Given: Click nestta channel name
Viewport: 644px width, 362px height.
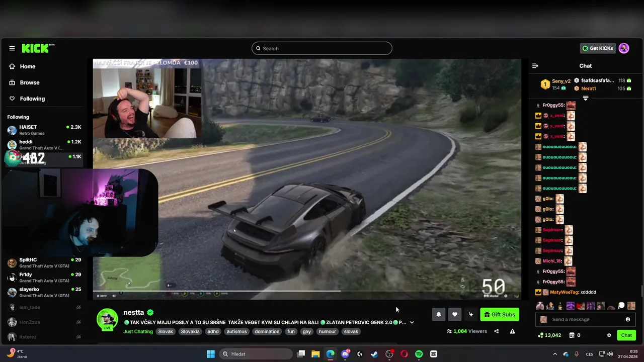Looking at the screenshot, I should [x=134, y=312].
